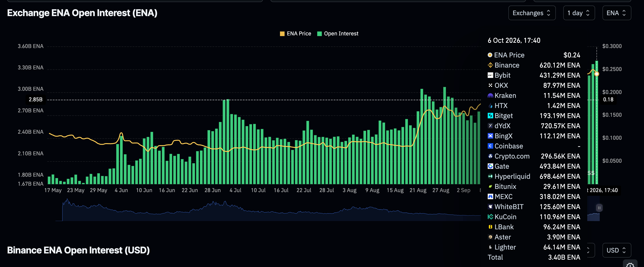Click the '698.46M ENA' Hyperliquid value
The width and height of the screenshot is (644, 267).
coord(560,176)
